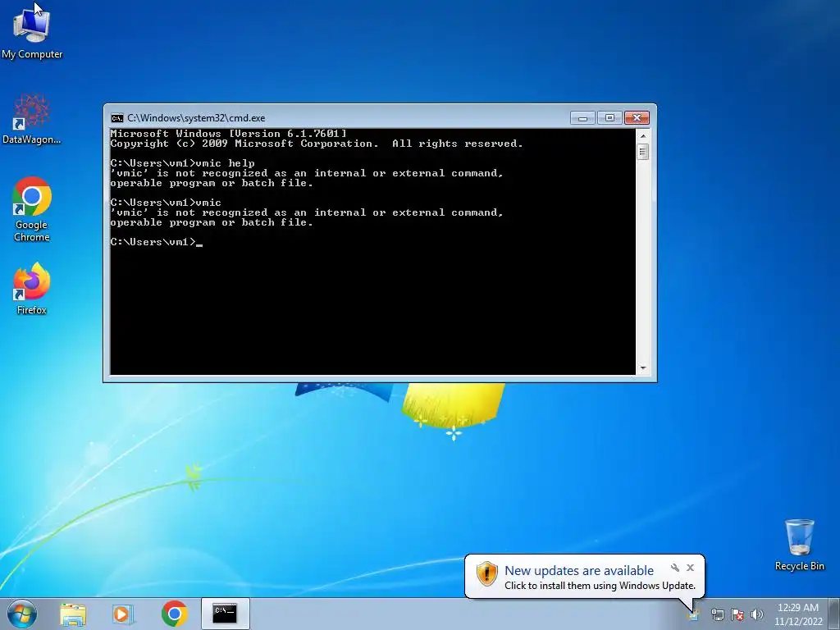The height and width of the screenshot is (630, 840).
Task: Click the console scrollbar down arrow
Action: (643, 368)
